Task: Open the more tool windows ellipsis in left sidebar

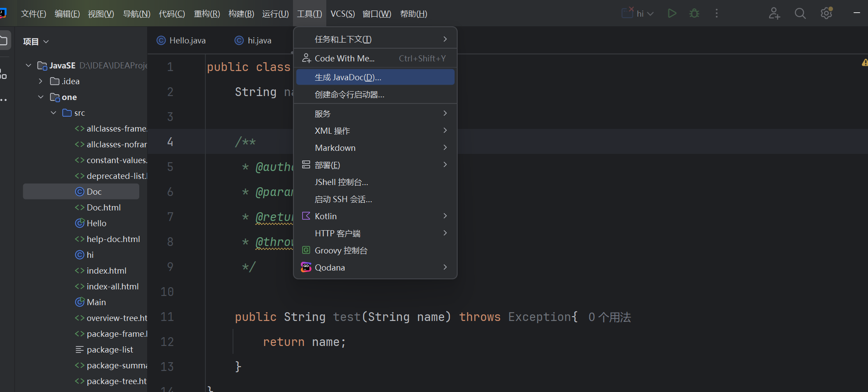Action: point(4,100)
